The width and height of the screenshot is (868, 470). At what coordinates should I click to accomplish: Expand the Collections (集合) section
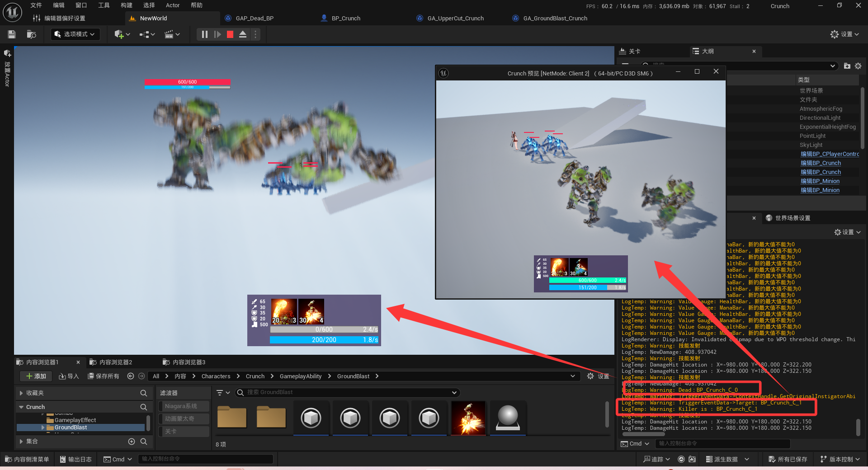pyautogui.click(x=21, y=442)
